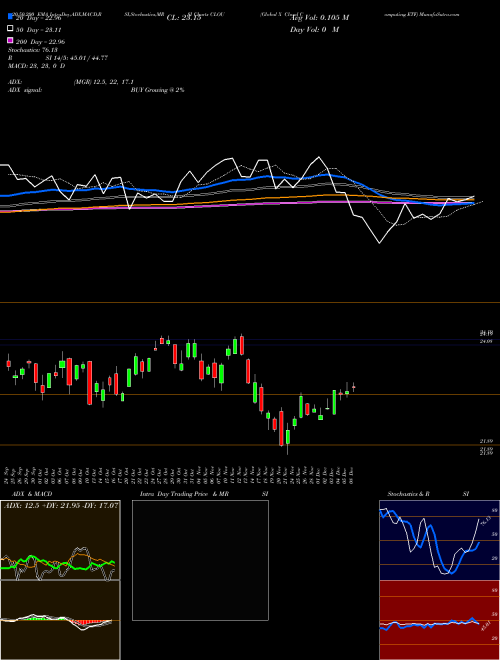Click the 'Day Vol: 0 M' label
The image size is (500, 660).
315,29
